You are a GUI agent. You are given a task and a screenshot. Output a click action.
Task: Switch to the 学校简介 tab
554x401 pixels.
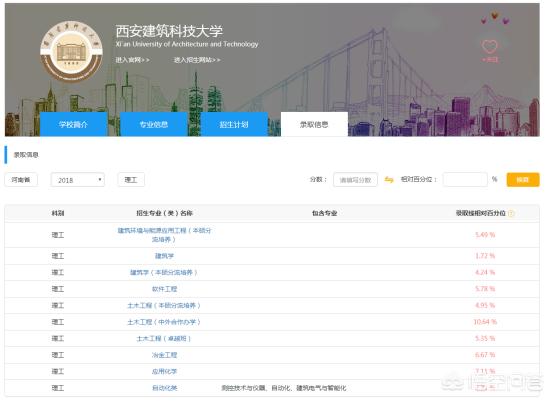click(x=73, y=124)
